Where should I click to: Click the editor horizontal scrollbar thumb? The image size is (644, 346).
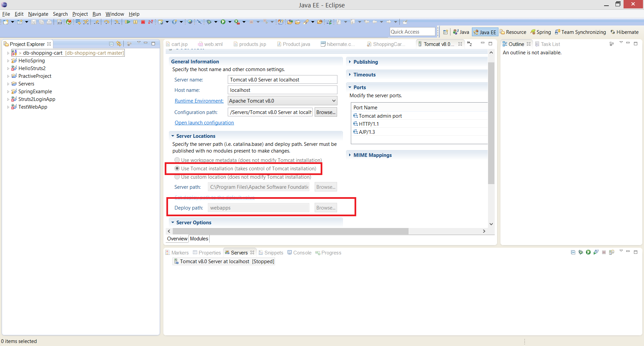point(290,231)
